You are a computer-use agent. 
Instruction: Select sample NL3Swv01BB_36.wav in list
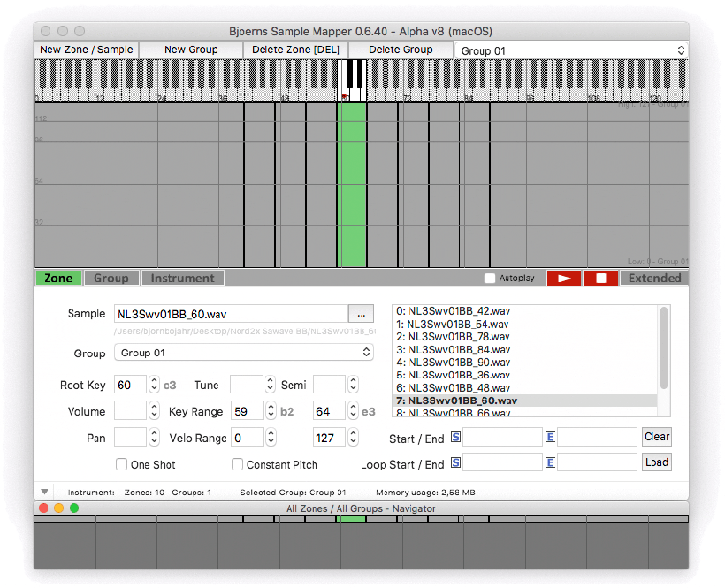(x=525, y=375)
